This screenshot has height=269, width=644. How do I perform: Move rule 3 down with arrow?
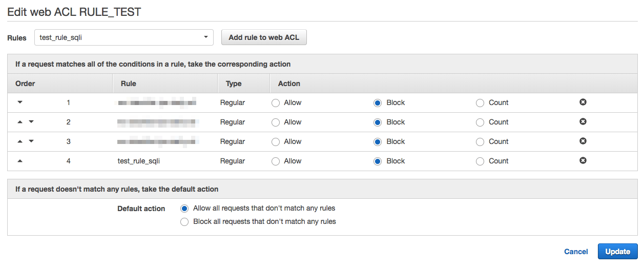click(x=31, y=141)
